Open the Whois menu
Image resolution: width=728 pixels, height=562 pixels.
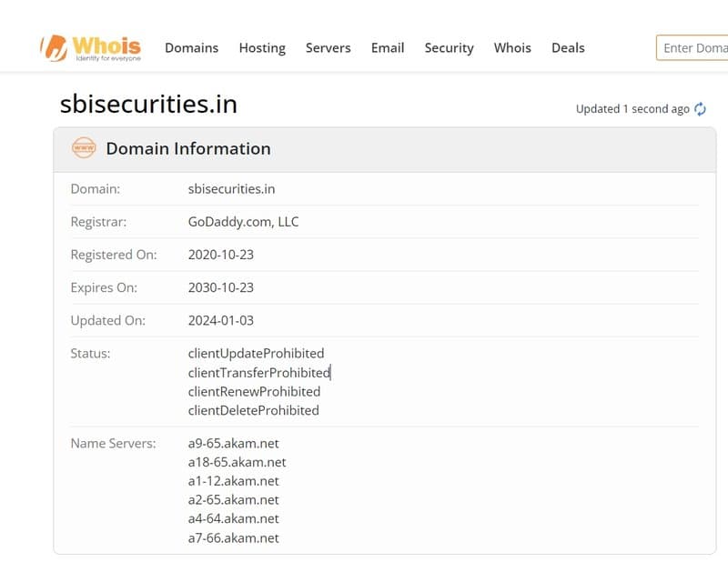pos(512,48)
